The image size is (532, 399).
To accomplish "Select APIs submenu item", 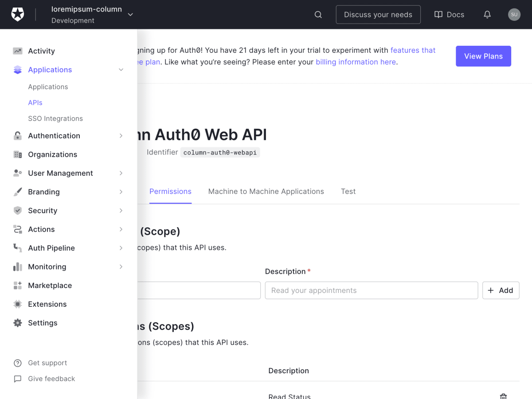I will [x=35, y=103].
